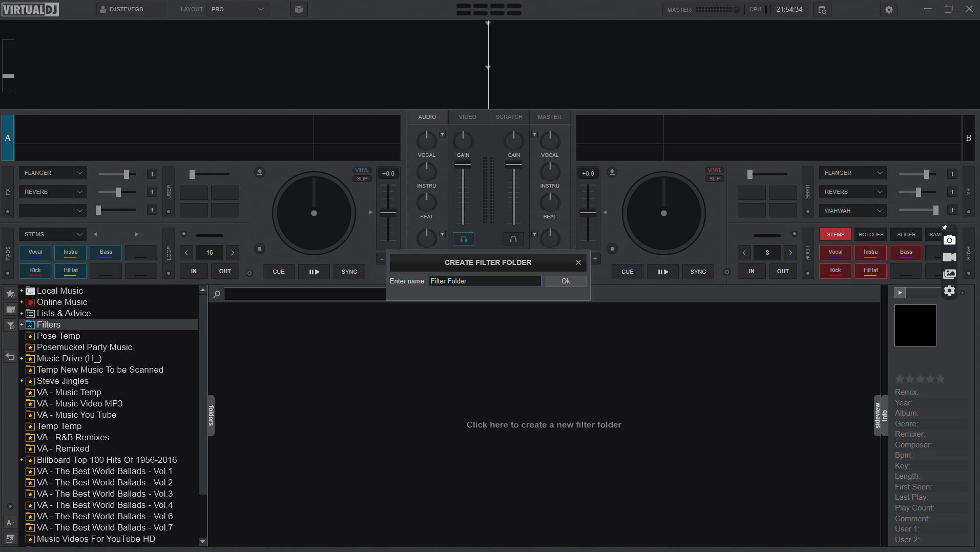This screenshot has width=980, height=552.
Task: Halve deck A loop length arrow
Action: click(186, 253)
